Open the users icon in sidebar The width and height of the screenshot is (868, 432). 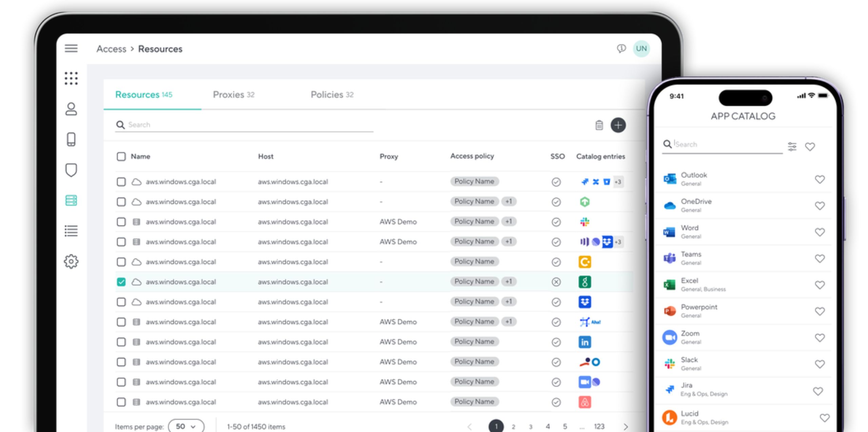pyautogui.click(x=71, y=109)
